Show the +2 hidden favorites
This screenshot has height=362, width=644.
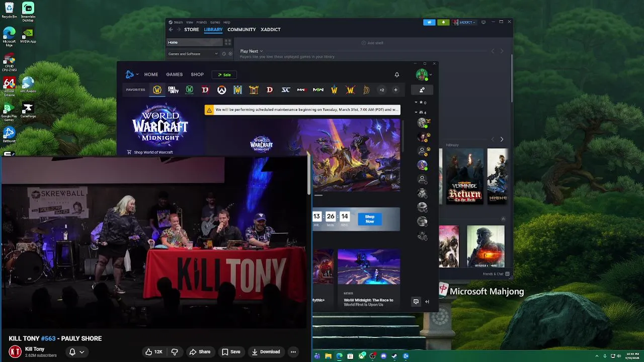click(x=382, y=90)
